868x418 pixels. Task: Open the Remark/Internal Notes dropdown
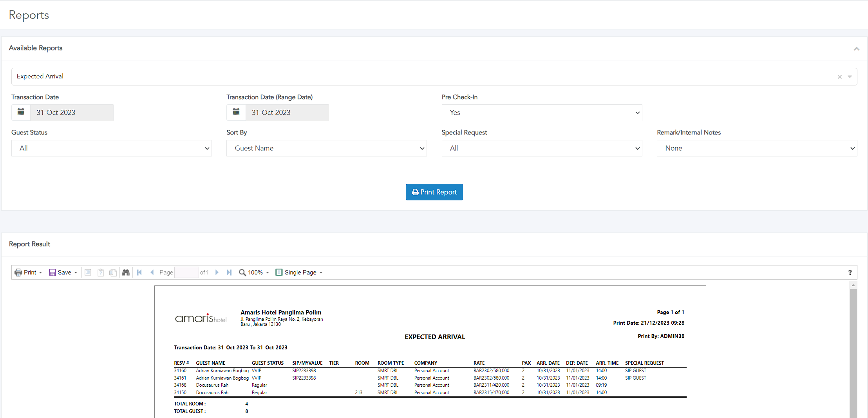(757, 148)
